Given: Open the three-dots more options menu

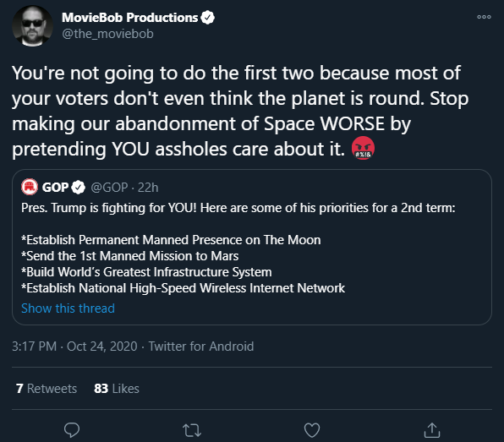Looking at the screenshot, I should pos(484,17).
